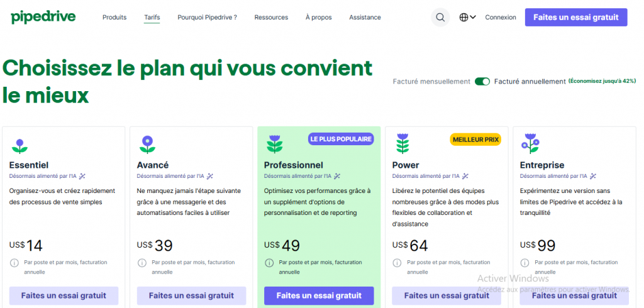Click Désormais alimenté par l'IA under Avancé

pos(170,176)
